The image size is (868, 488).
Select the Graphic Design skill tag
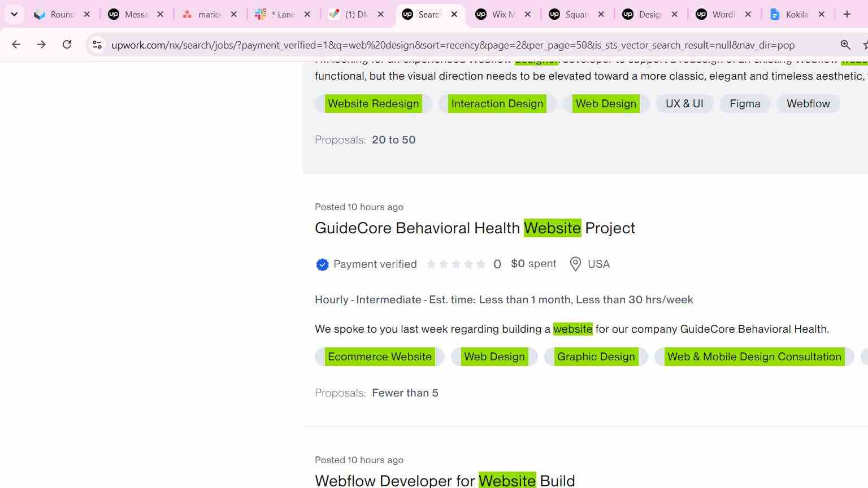596,357
